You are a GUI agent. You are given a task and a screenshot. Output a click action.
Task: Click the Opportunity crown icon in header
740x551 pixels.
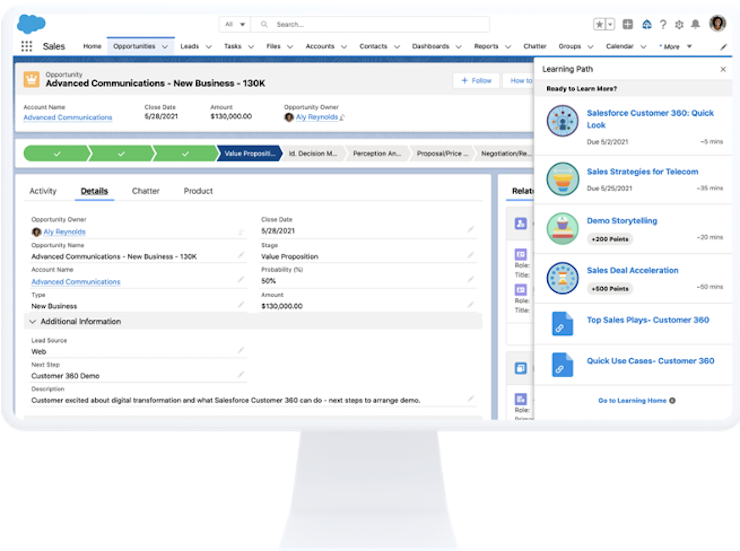point(32,79)
